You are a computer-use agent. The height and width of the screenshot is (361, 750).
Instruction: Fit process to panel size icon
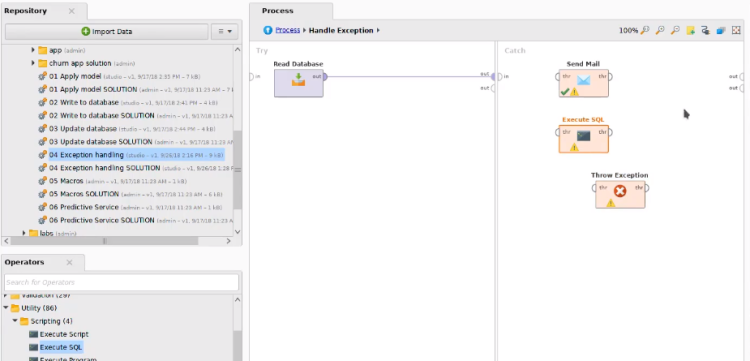tap(736, 31)
